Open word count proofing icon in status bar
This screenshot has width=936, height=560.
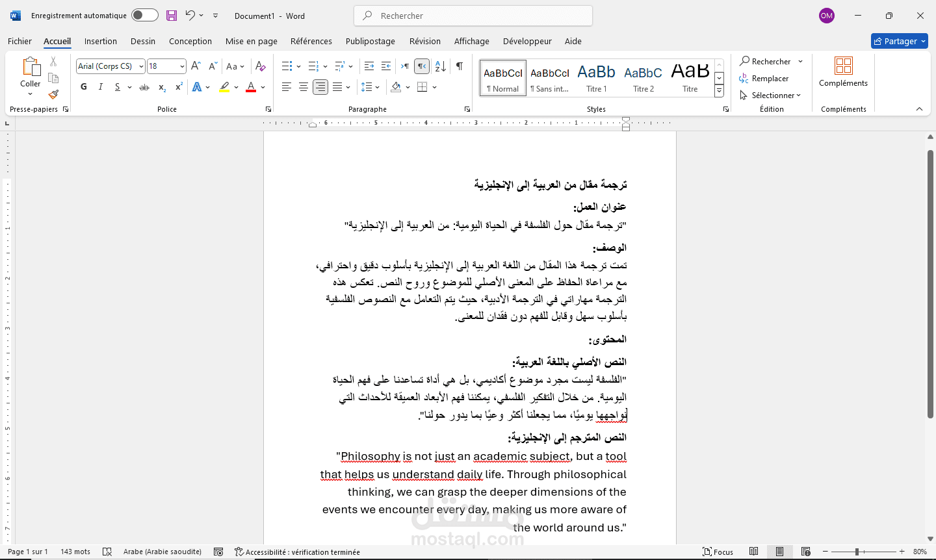(107, 552)
